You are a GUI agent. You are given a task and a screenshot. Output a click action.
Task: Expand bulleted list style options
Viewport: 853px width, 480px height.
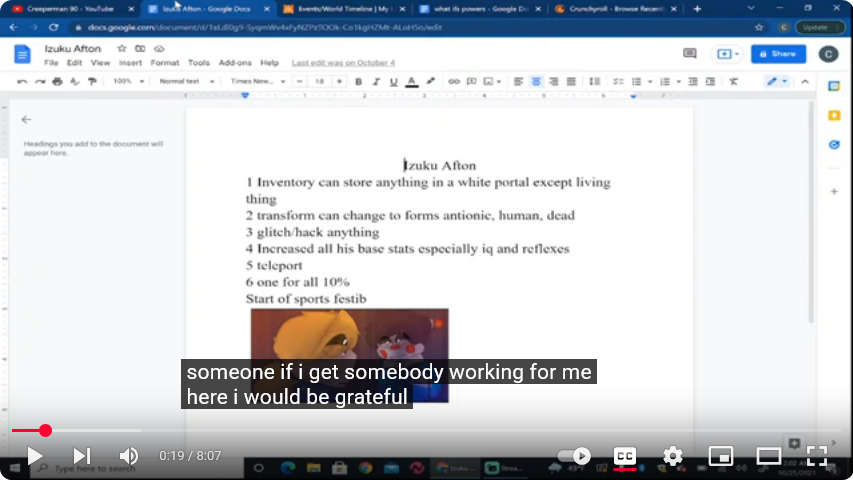[x=650, y=82]
